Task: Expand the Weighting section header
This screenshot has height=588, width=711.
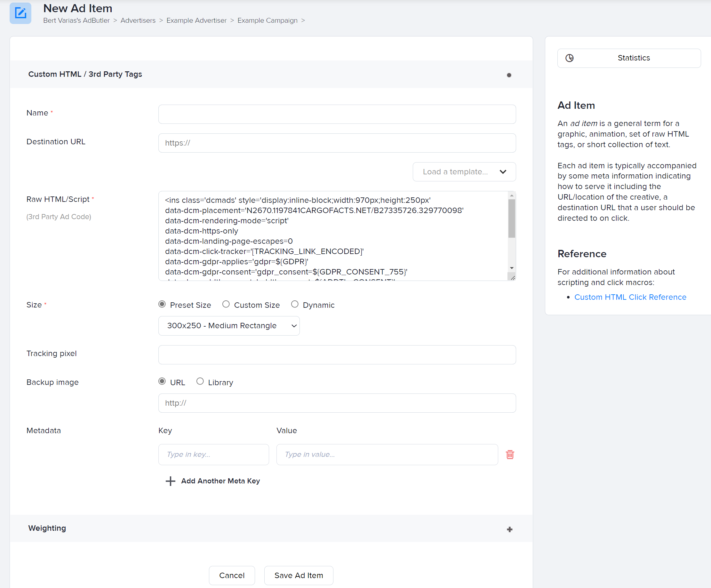Action: click(47, 528)
